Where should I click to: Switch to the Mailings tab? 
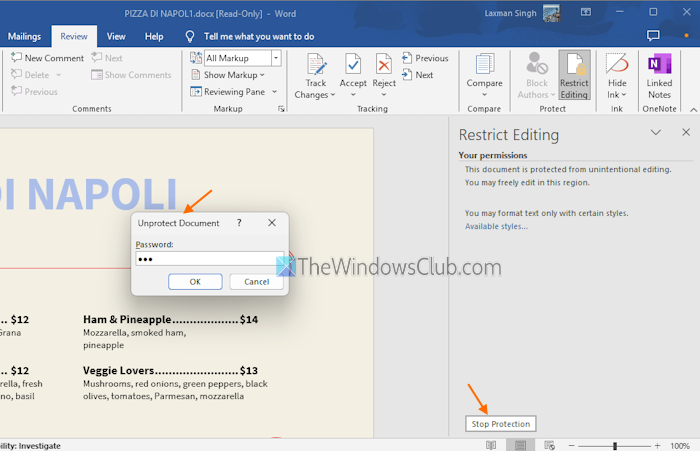(x=25, y=37)
